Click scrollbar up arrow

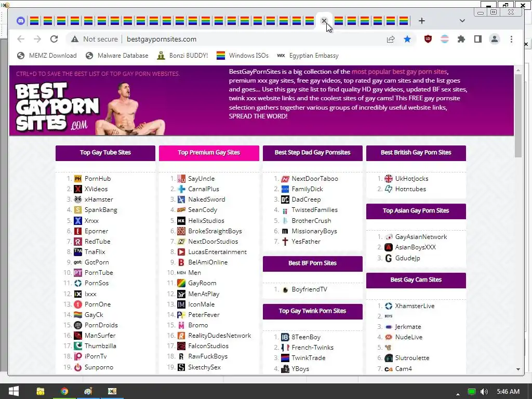point(518,70)
